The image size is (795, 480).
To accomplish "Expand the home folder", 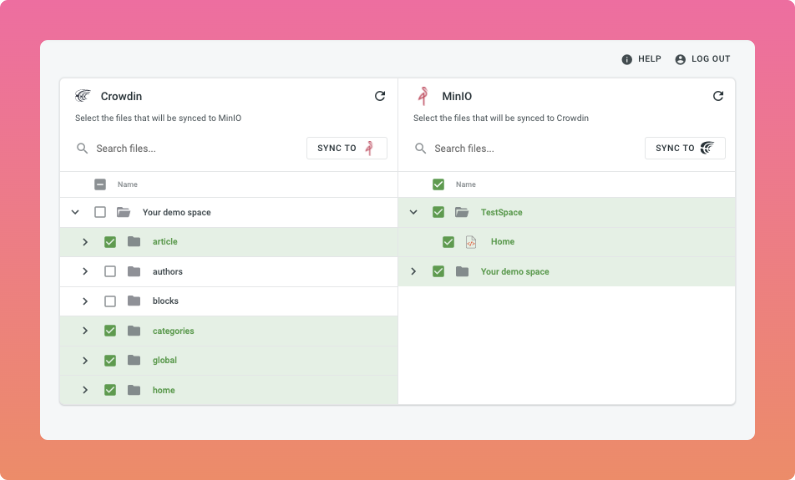I will click(x=85, y=390).
